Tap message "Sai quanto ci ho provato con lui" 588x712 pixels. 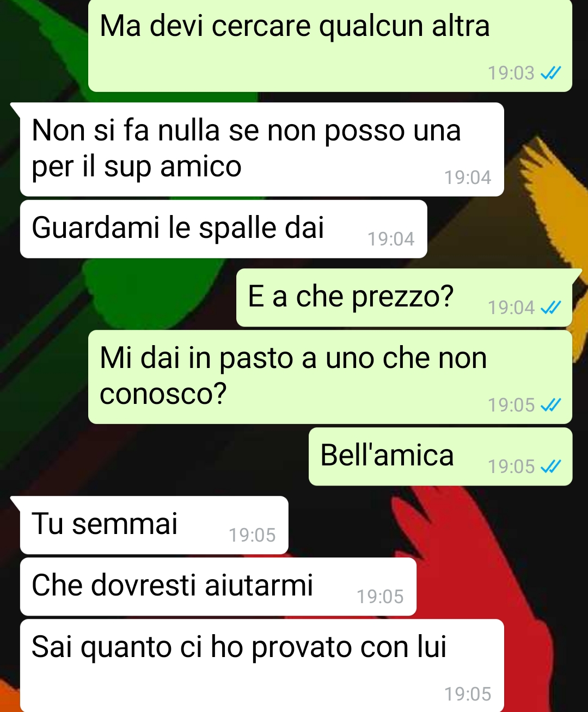tap(262, 665)
